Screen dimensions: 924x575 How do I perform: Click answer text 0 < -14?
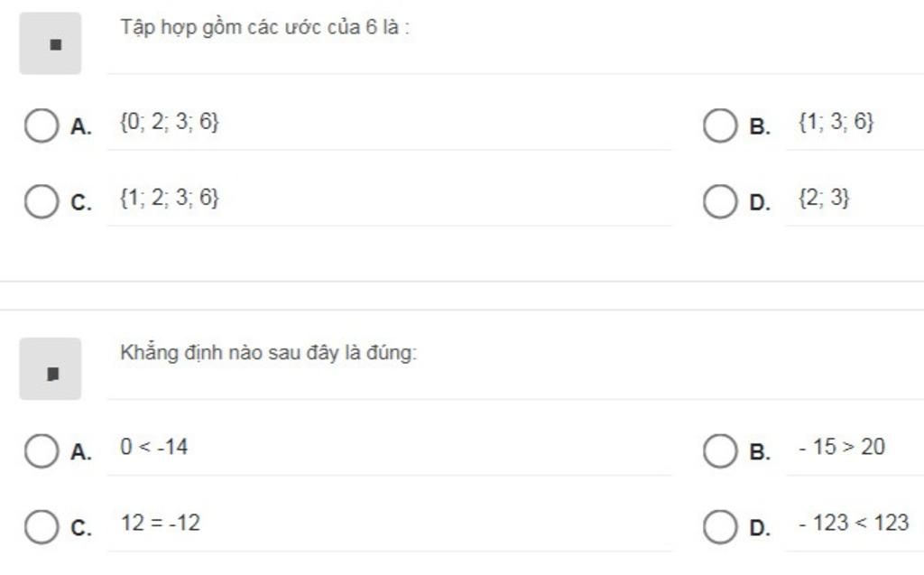[153, 447]
